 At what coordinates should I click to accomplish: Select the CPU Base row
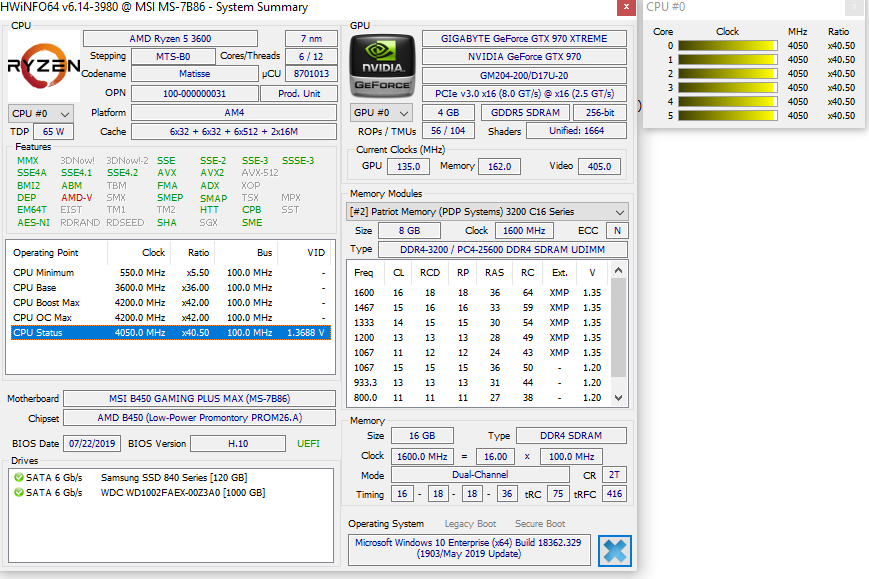click(x=171, y=288)
